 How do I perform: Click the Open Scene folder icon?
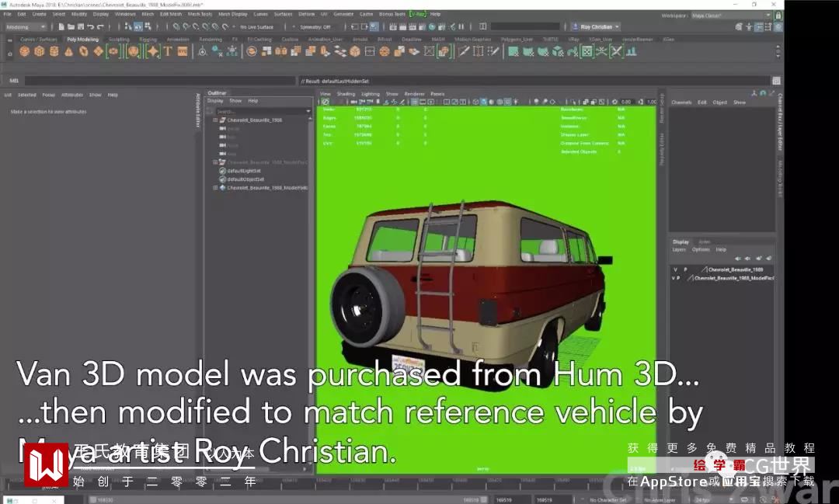point(71,26)
